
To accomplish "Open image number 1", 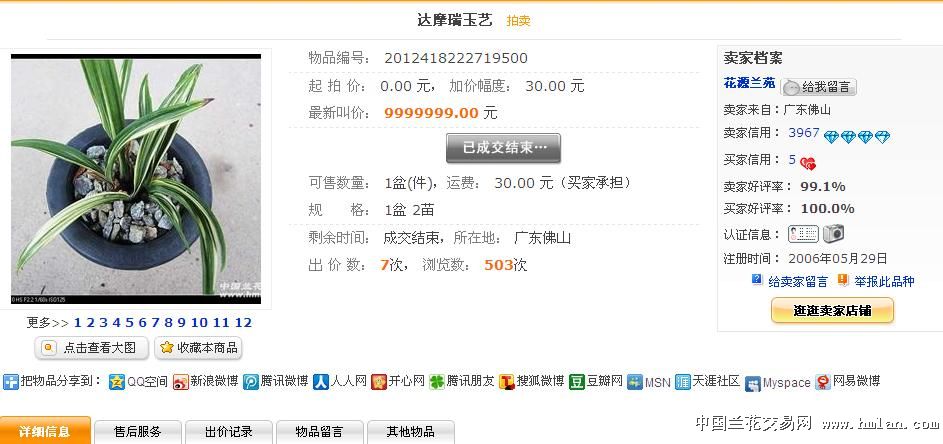I will point(78,322).
